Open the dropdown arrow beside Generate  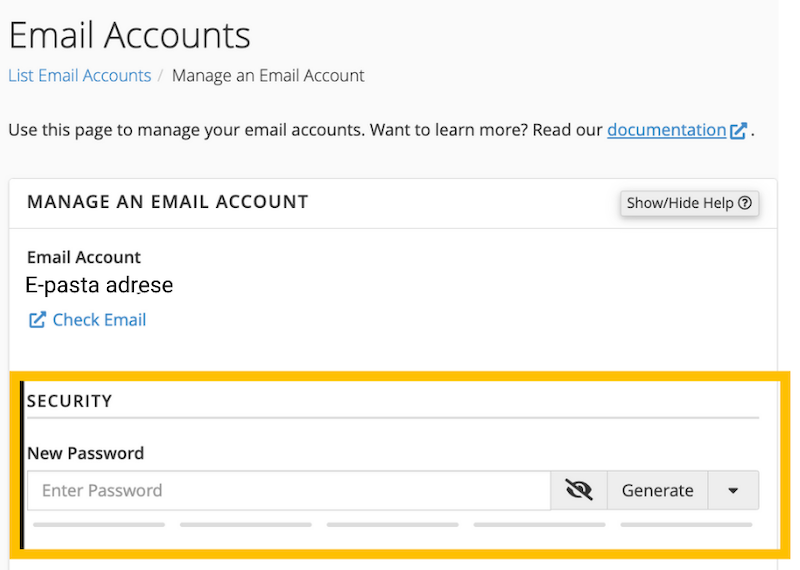733,490
